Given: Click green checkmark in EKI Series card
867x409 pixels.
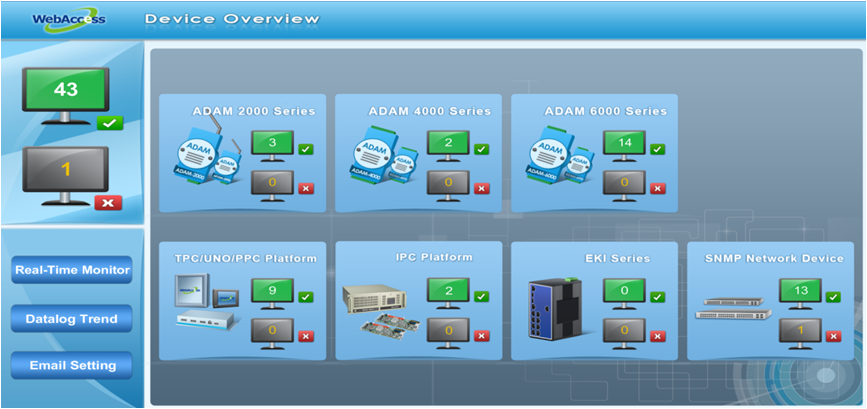Looking at the screenshot, I should [657, 297].
